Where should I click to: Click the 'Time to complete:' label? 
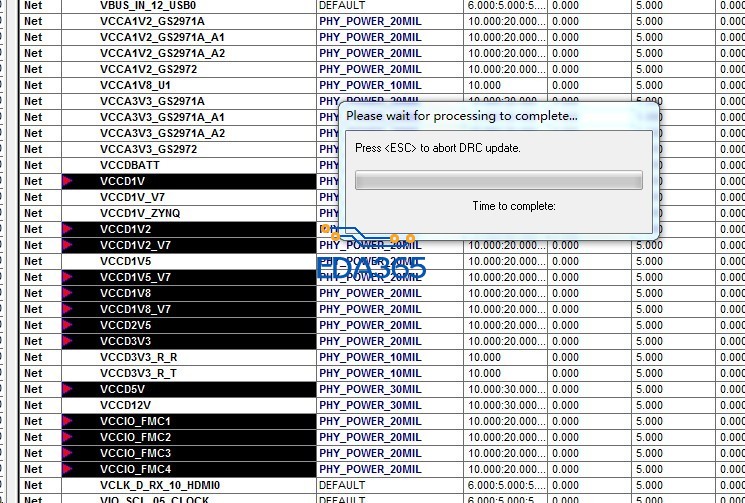[x=514, y=206]
